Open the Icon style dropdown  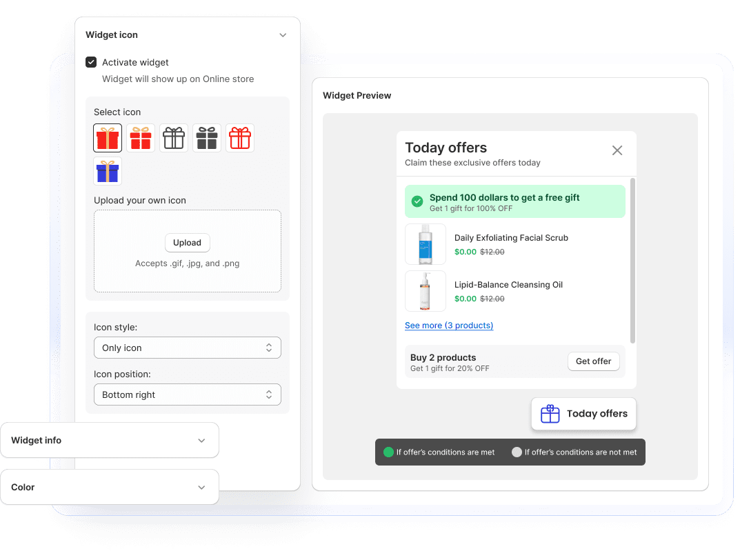[x=187, y=348]
